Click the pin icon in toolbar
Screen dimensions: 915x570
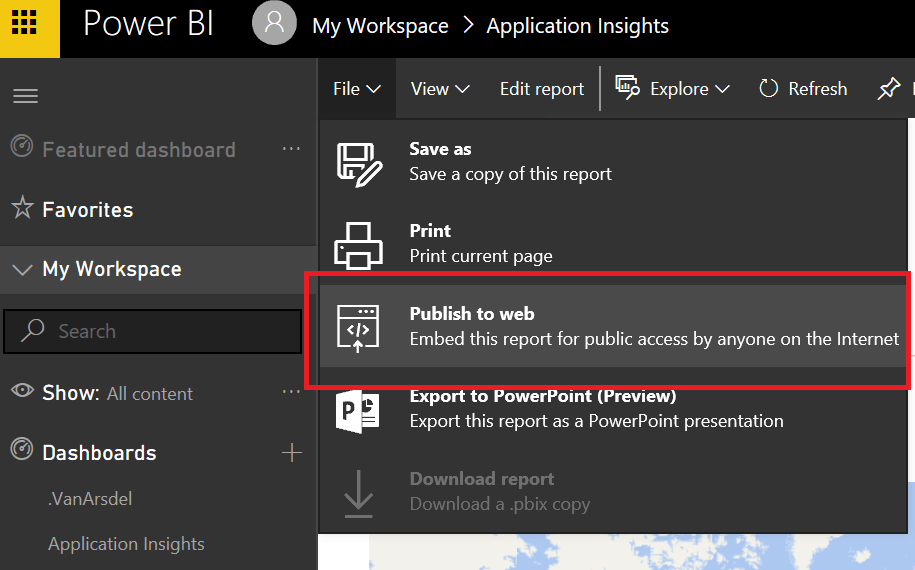pyautogui.click(x=888, y=89)
